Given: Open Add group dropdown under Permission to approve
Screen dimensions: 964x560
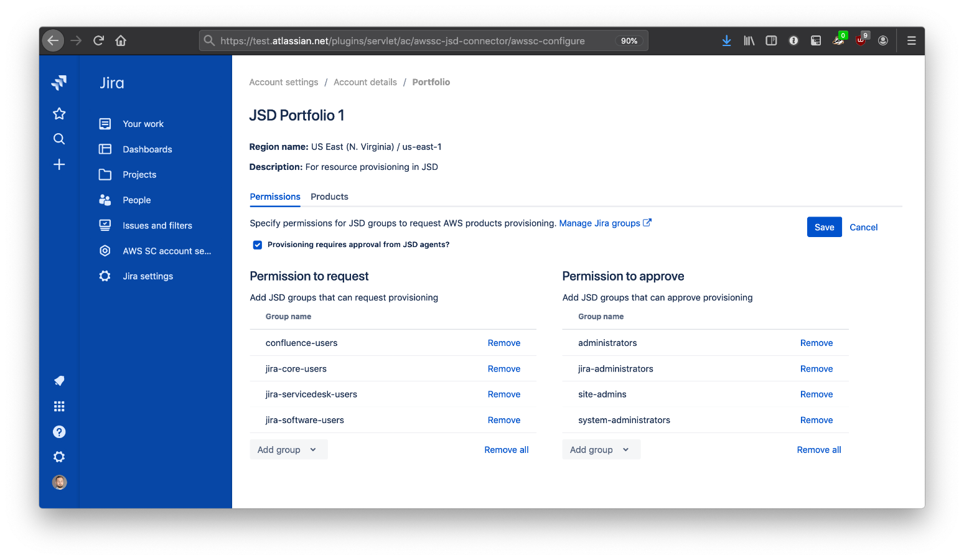Looking at the screenshot, I should click(x=601, y=450).
